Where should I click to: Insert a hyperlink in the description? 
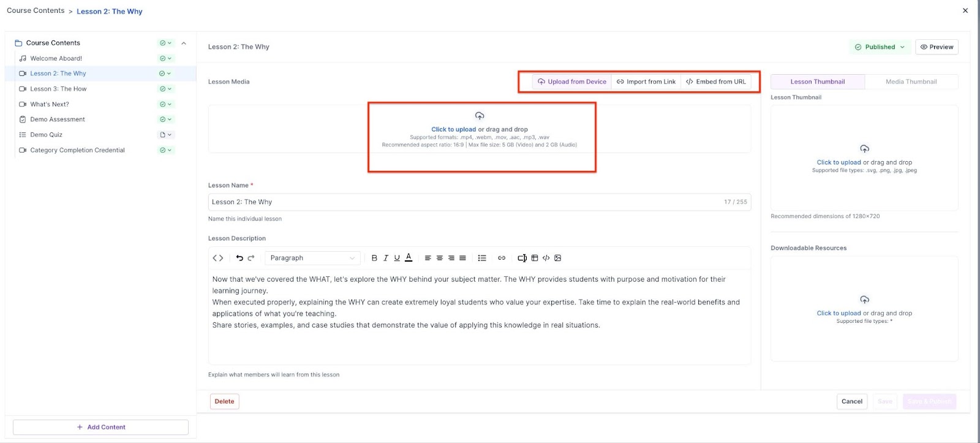(502, 258)
